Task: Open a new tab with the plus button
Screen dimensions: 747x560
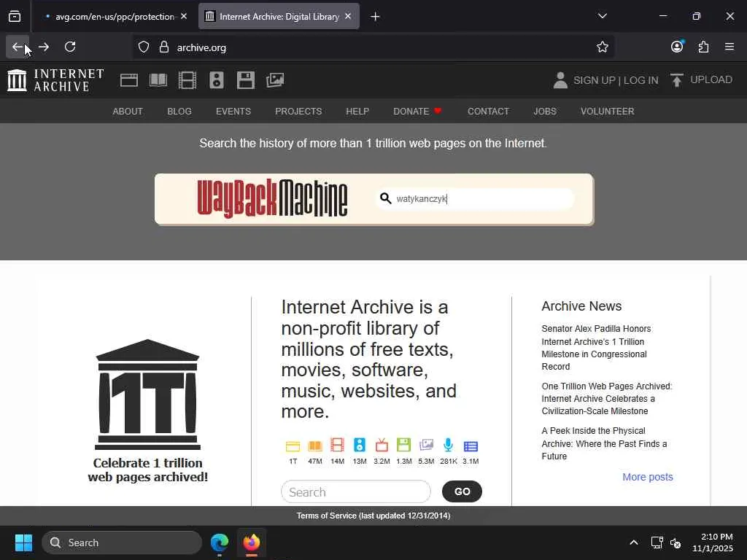Action: (x=375, y=17)
